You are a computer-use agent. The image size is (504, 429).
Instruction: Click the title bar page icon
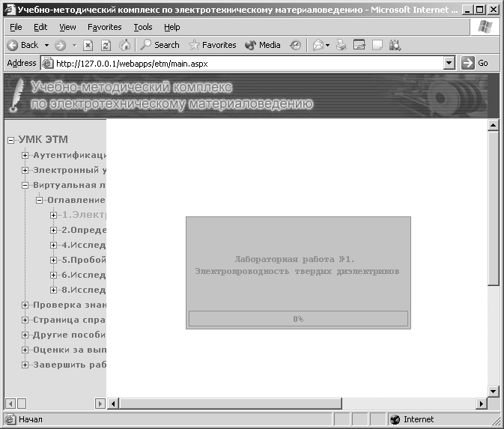pyautogui.click(x=10, y=9)
